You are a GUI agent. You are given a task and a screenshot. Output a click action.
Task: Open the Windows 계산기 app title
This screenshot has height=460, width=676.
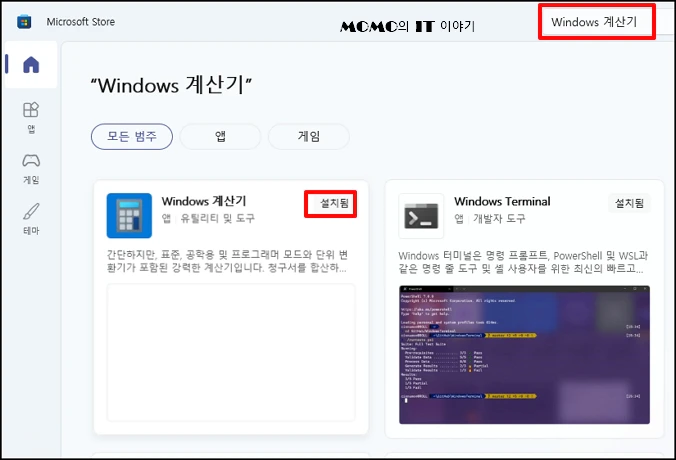pyautogui.click(x=204, y=201)
